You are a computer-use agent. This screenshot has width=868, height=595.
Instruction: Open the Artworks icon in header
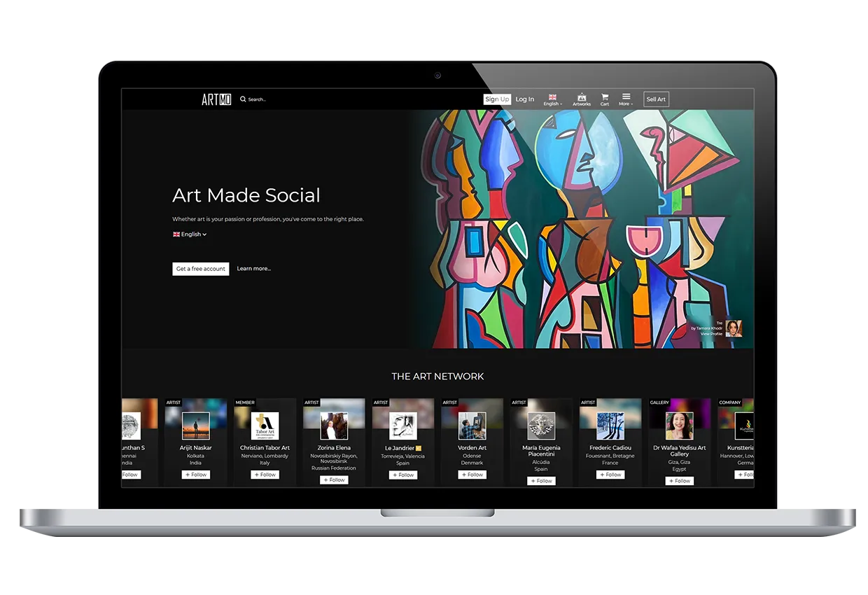tap(582, 97)
